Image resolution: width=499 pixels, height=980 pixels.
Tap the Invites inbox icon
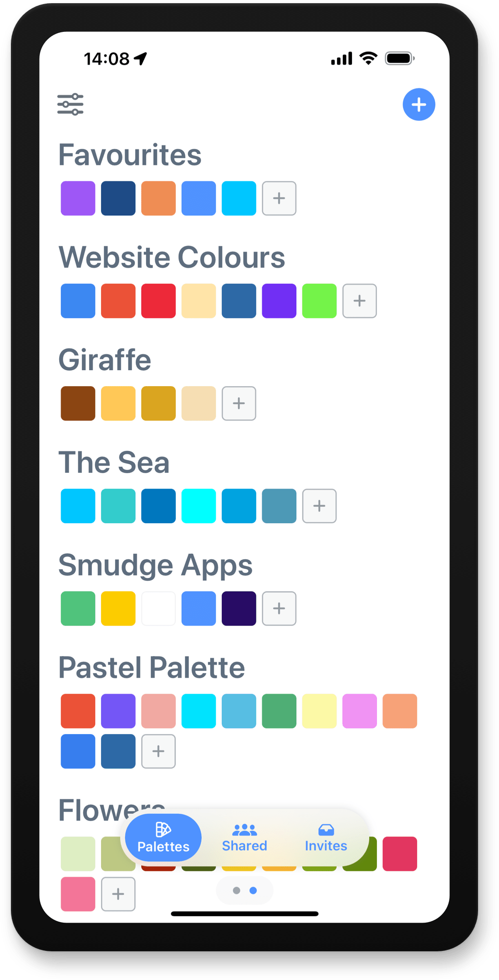coord(326,830)
